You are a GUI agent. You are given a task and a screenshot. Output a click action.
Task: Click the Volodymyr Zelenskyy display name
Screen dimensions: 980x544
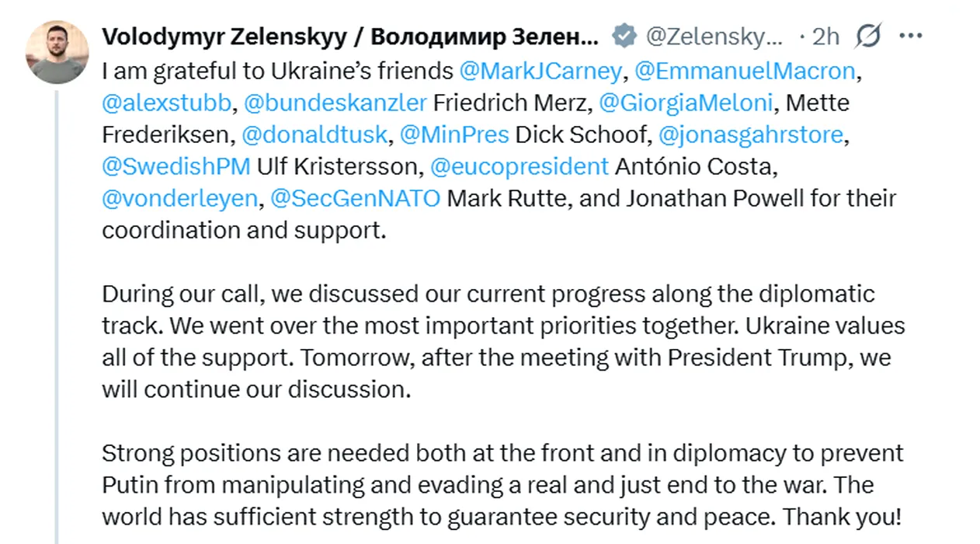point(350,36)
